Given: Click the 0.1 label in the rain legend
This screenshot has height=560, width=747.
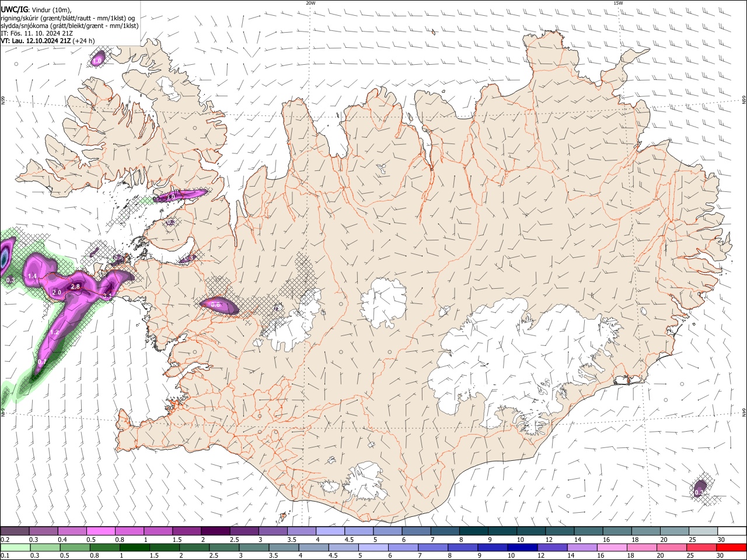Looking at the screenshot, I should (5, 555).
